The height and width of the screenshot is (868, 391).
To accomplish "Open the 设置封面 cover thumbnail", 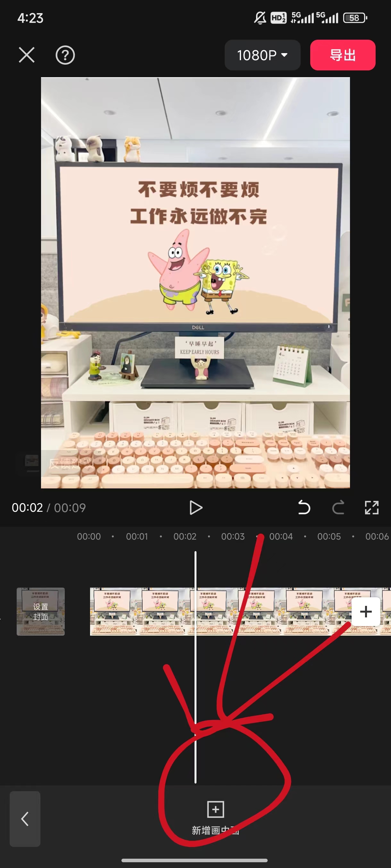I will 40,612.
